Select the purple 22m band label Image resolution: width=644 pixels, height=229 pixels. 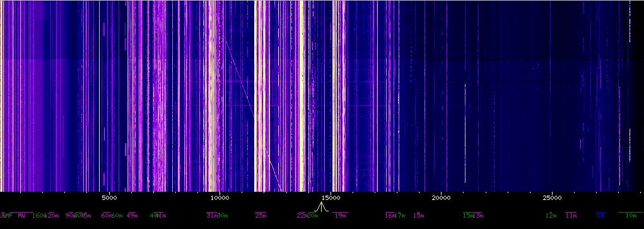click(302, 215)
